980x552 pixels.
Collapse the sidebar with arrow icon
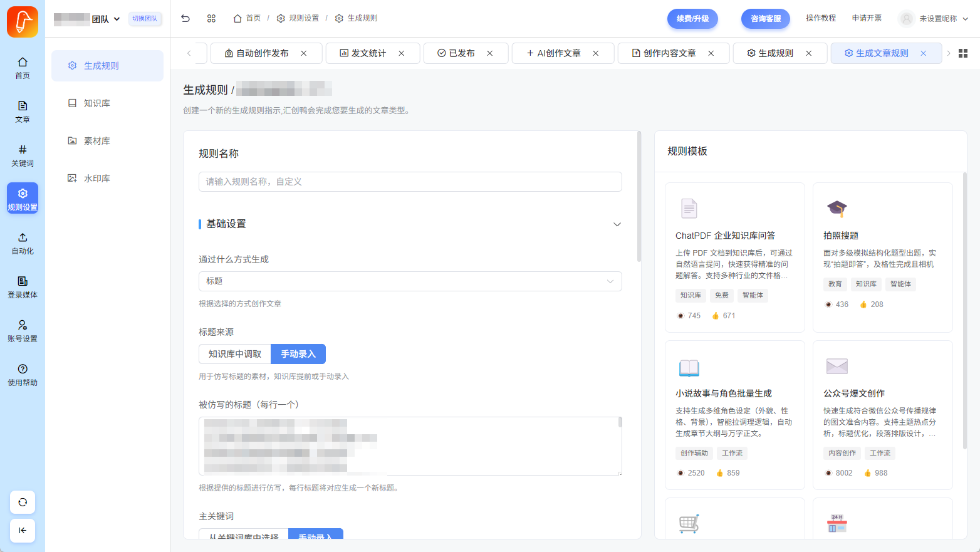[23, 530]
